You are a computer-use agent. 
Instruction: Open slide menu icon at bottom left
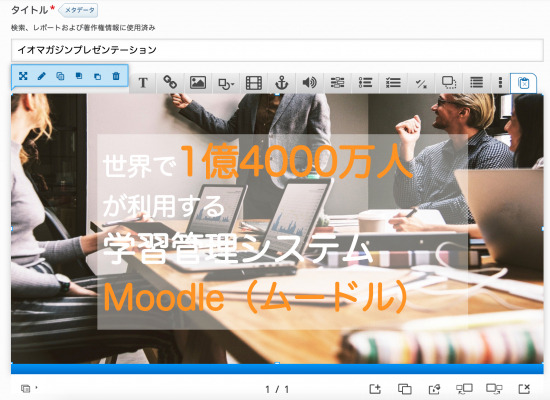point(26,388)
